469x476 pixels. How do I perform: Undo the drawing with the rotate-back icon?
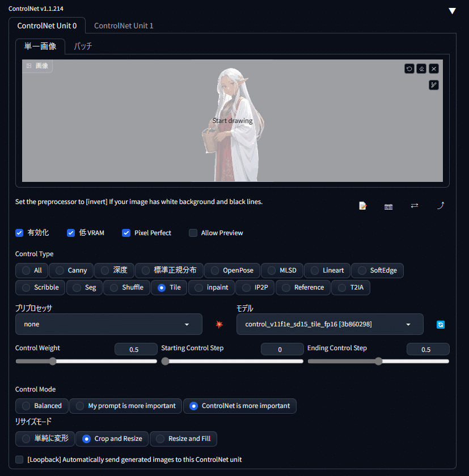pos(409,69)
